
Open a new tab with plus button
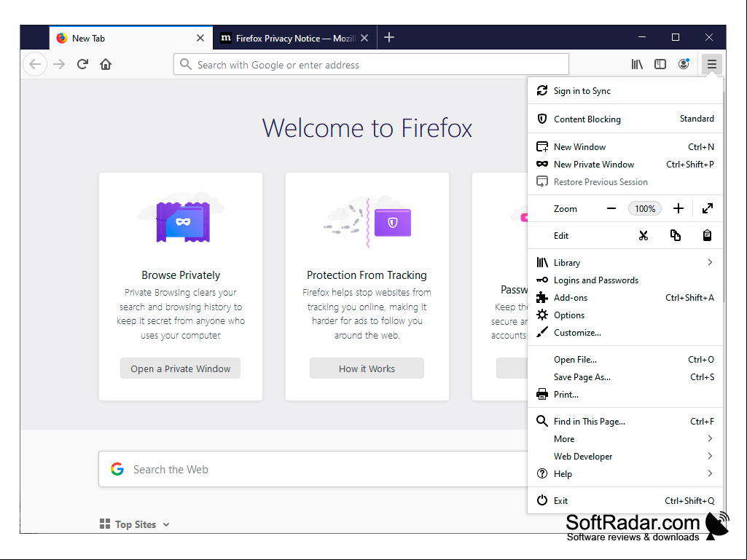(389, 38)
